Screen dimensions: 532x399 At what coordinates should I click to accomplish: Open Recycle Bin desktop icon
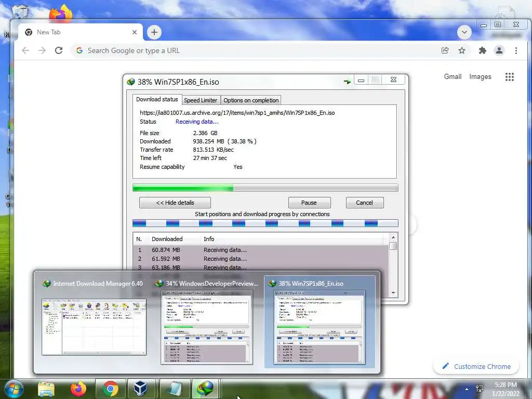20,12
